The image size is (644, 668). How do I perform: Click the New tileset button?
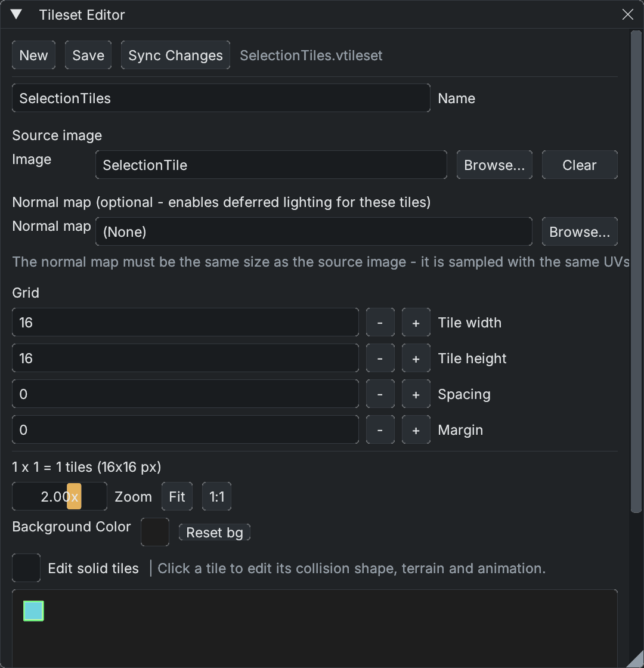pos(33,55)
